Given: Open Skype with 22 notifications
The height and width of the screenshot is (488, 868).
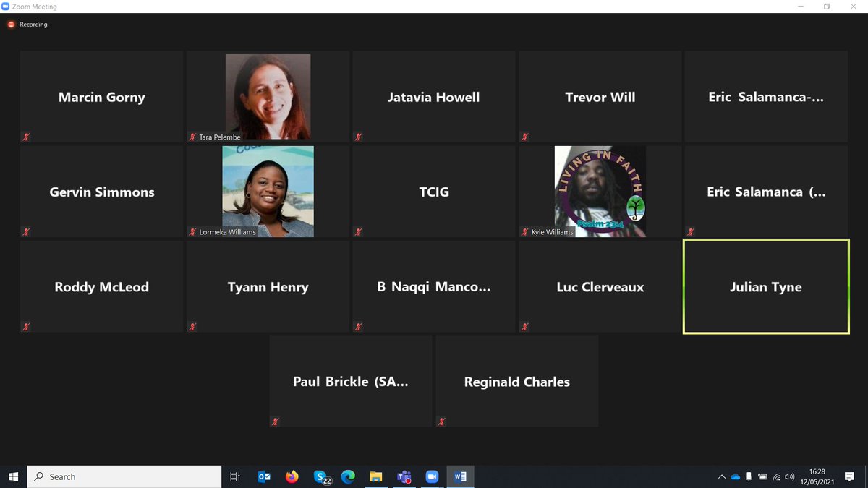Looking at the screenshot, I should coord(321,476).
